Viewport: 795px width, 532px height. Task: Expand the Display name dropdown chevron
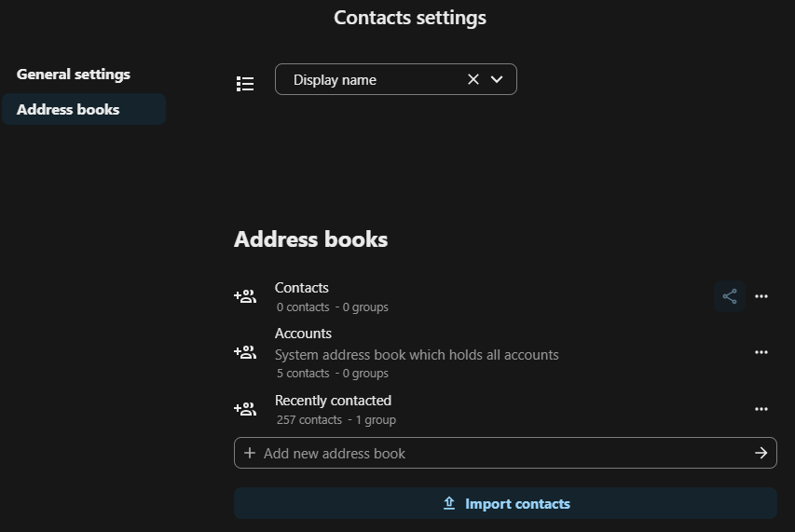point(497,80)
